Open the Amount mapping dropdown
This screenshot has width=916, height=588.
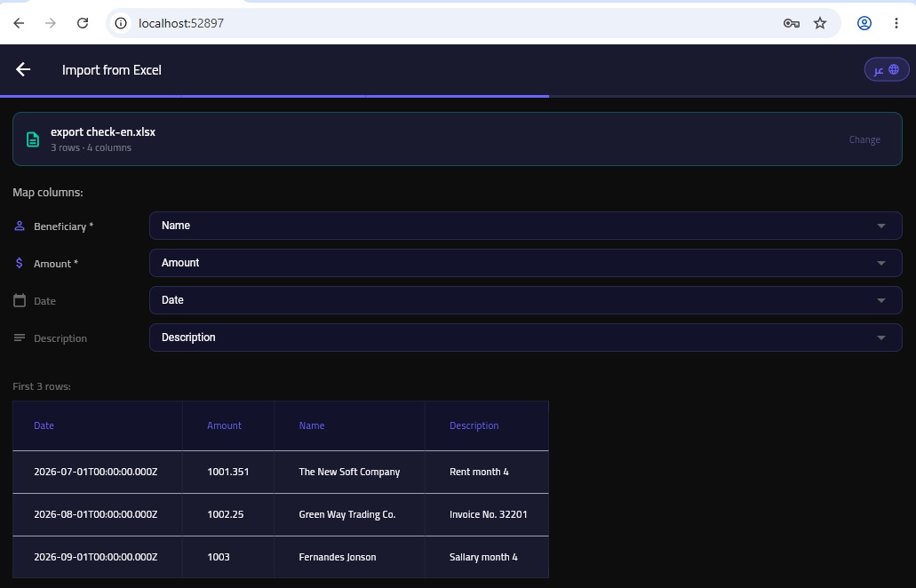tap(526, 263)
